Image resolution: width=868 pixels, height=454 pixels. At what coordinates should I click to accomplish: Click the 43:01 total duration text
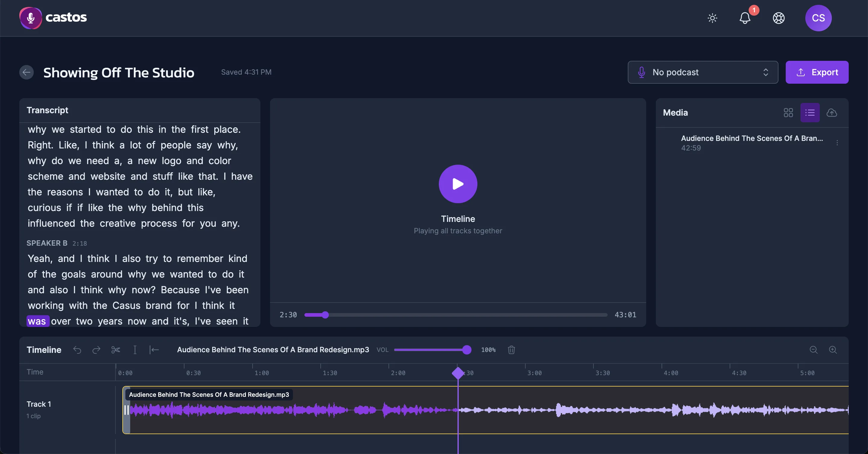point(625,315)
